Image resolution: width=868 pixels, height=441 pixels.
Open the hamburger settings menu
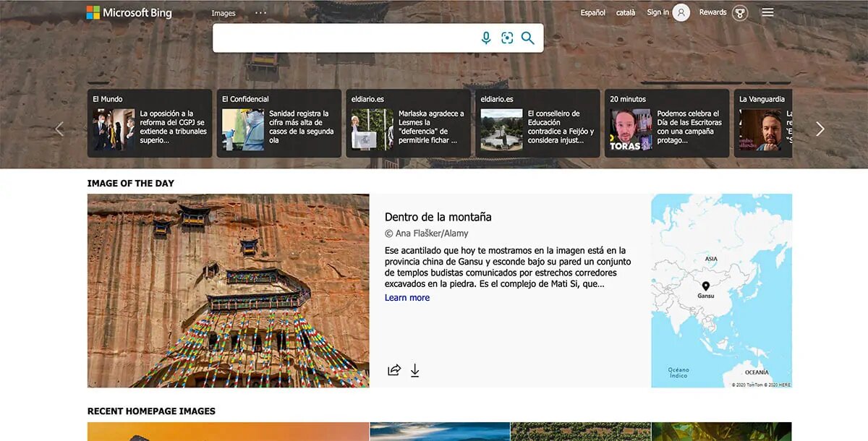(x=767, y=12)
